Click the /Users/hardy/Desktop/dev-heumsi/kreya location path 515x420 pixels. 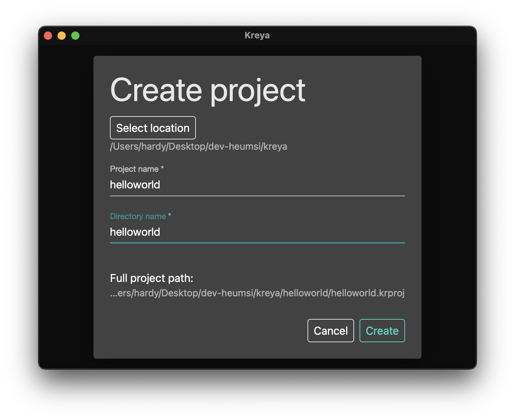tap(199, 147)
